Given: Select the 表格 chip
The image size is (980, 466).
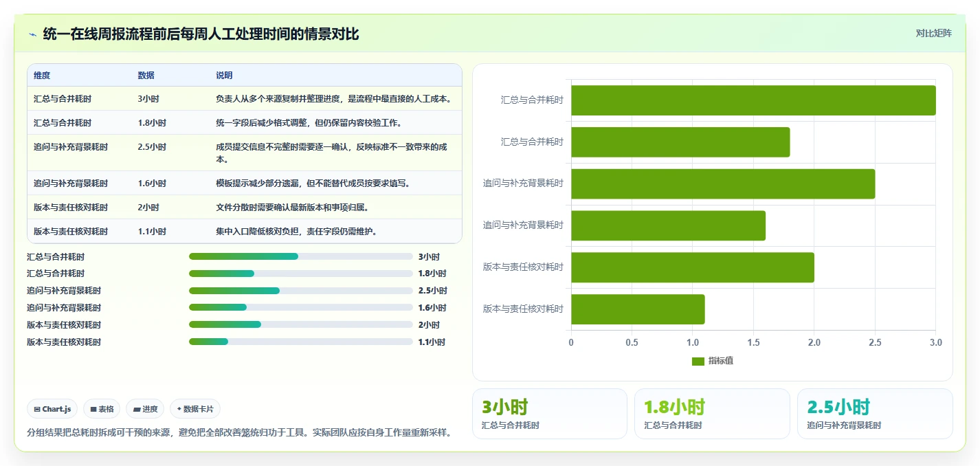Looking at the screenshot, I should point(102,409).
